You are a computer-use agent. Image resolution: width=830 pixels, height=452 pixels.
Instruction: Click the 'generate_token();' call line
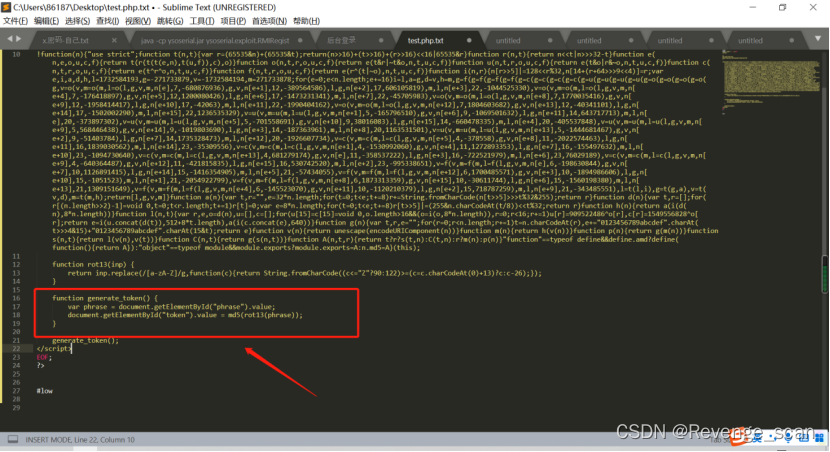pyautogui.click(x=85, y=340)
